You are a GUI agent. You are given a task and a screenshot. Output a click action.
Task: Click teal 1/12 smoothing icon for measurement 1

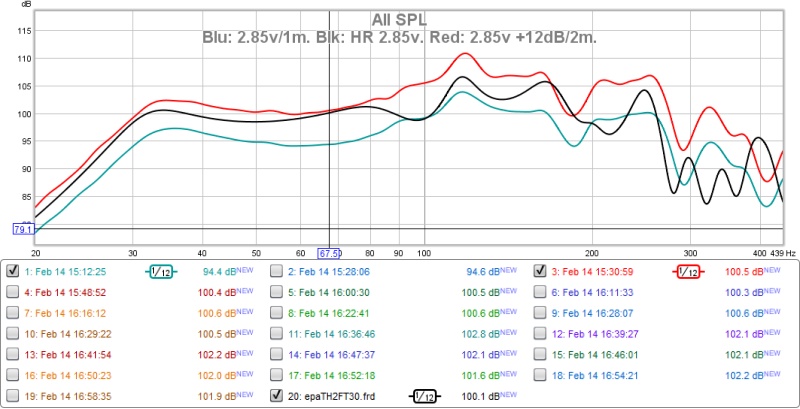tap(161, 272)
